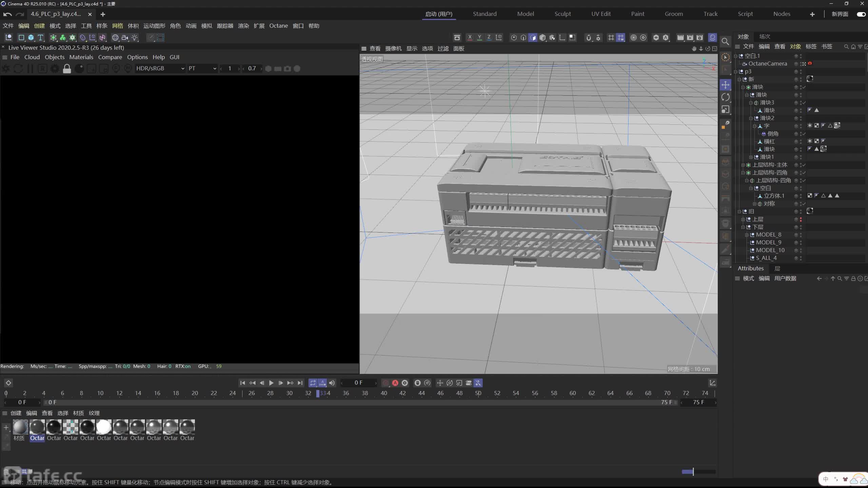
Task: Click the Live Viewer lock resolution icon
Action: (x=67, y=69)
